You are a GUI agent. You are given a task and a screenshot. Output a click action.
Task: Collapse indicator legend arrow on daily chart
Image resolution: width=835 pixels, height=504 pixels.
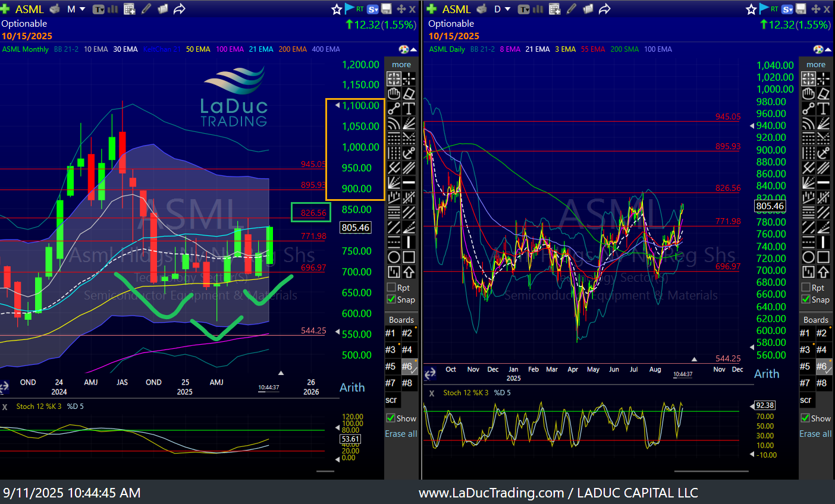click(x=827, y=49)
